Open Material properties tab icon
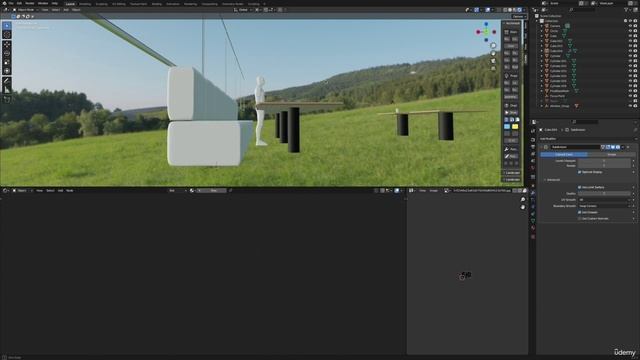This screenshot has width=640, height=360. [x=533, y=229]
